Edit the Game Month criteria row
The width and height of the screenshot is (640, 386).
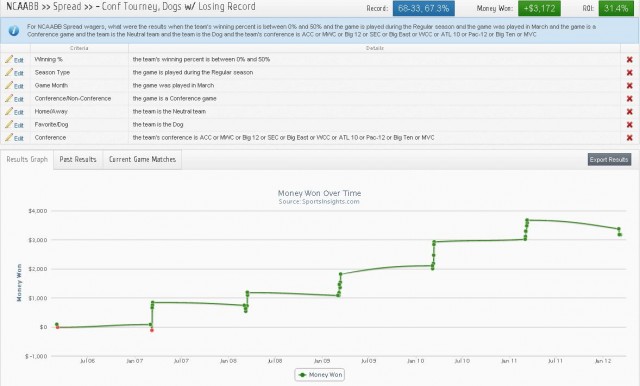14,86
